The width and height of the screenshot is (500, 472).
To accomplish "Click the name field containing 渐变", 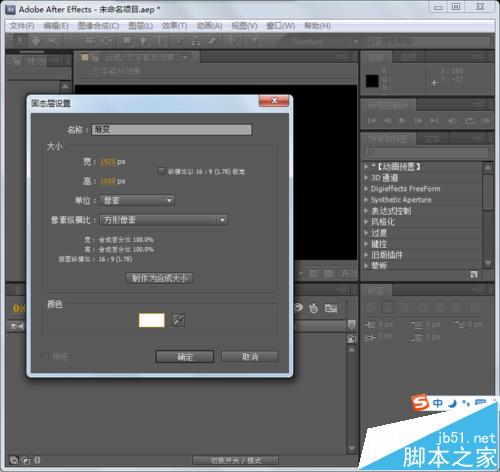I will tap(172, 129).
